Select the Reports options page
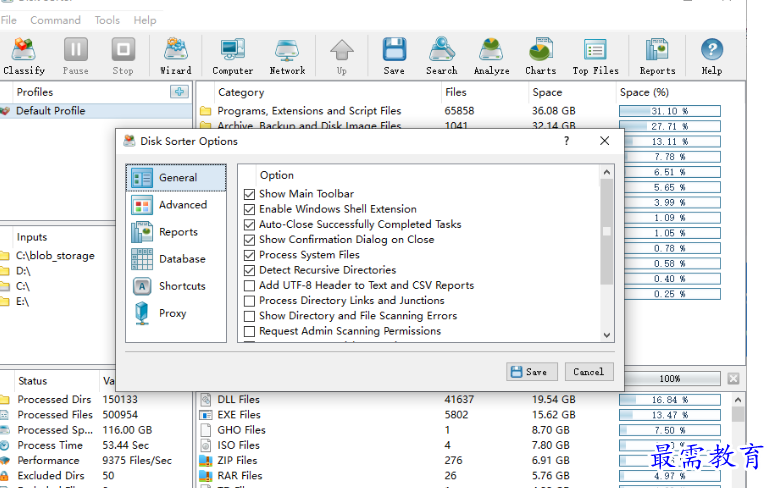Viewport: 772px width, 488px height. click(176, 232)
